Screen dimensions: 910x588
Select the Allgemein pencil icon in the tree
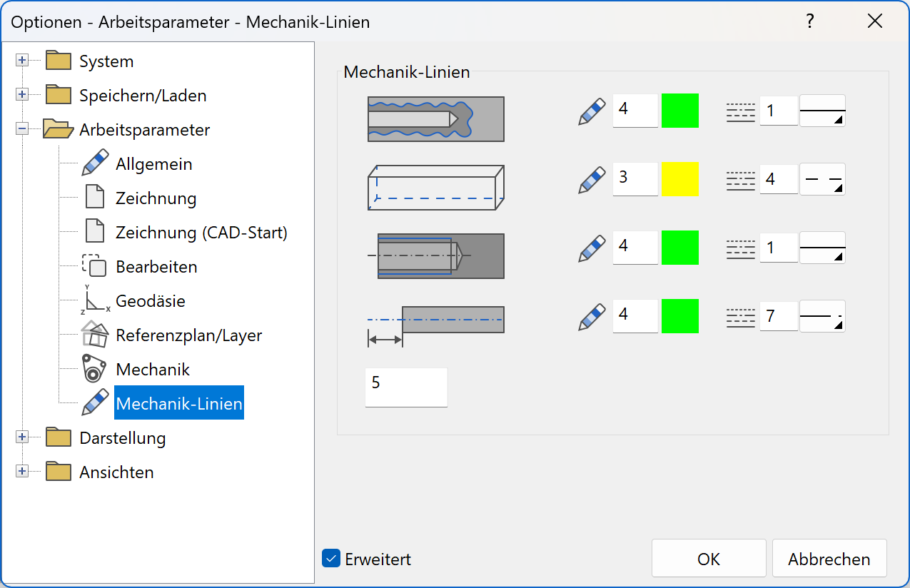click(95, 163)
